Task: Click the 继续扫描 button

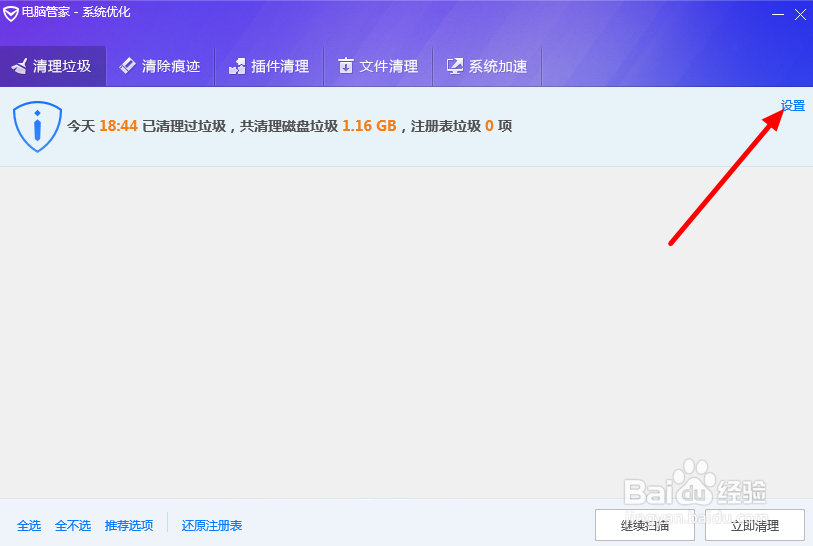Action: coord(644,525)
